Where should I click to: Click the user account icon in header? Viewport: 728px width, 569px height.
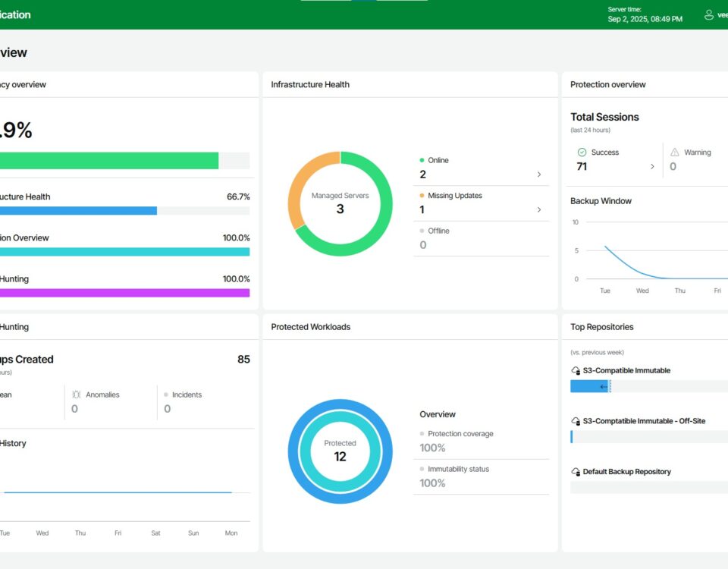(709, 14)
